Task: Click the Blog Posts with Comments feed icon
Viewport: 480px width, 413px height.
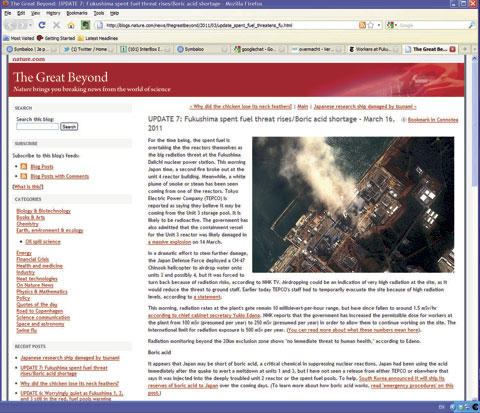Action: 24,176
